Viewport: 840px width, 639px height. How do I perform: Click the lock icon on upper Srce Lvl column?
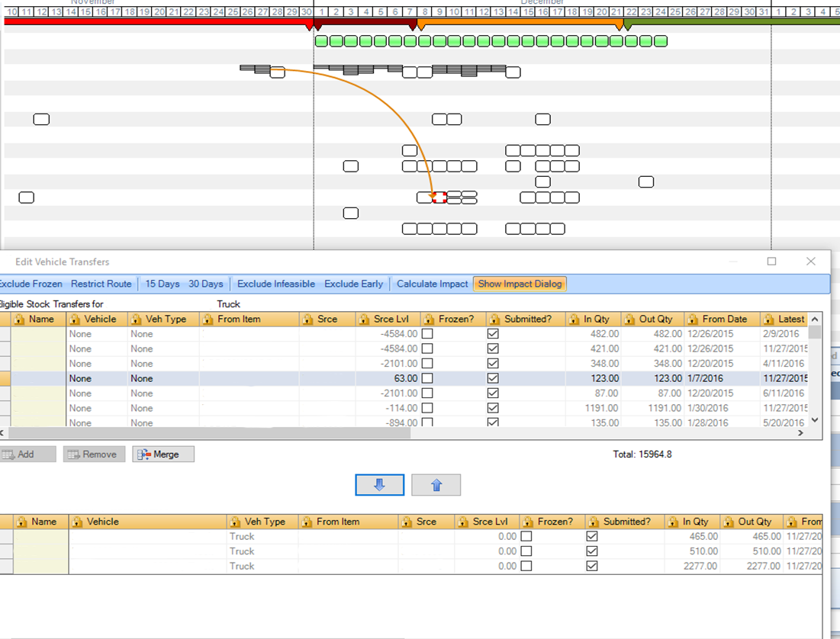tap(364, 319)
